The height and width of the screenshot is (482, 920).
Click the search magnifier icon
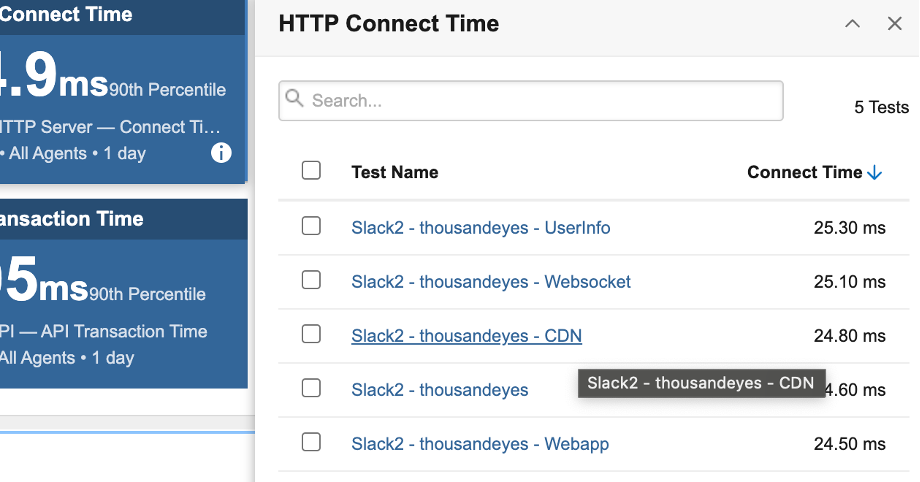[x=294, y=99]
